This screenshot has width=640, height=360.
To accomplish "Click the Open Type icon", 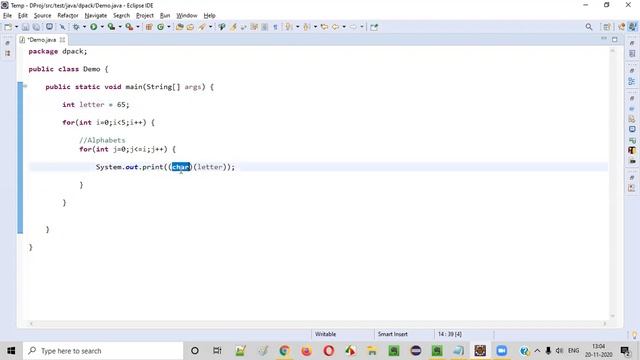I will 179,27.
